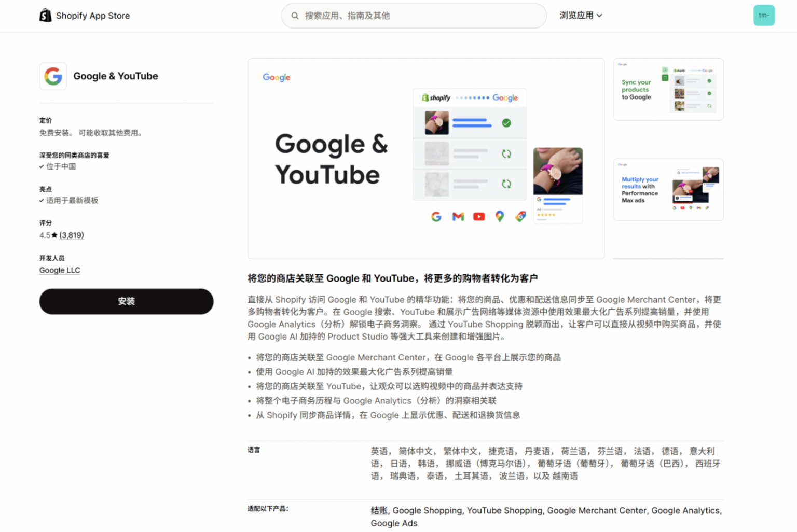
Task: Click the 搜索应用、指南及其他 search field
Action: 414,16
